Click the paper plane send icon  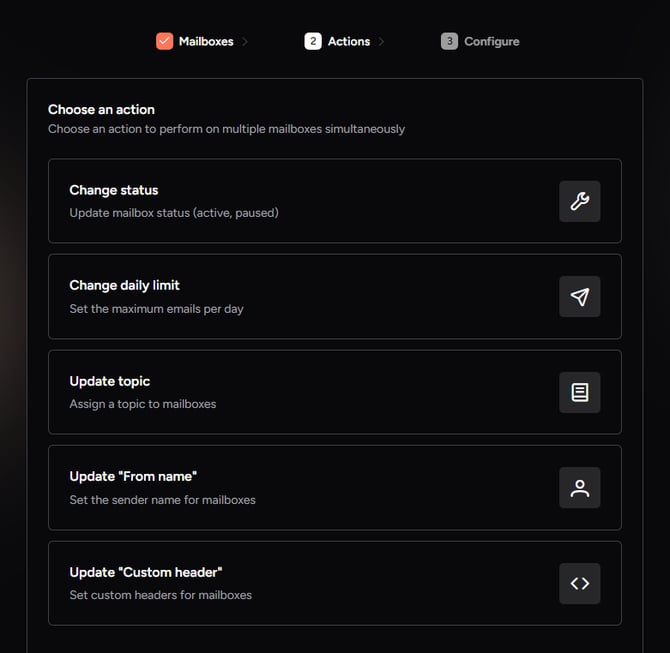(x=579, y=297)
